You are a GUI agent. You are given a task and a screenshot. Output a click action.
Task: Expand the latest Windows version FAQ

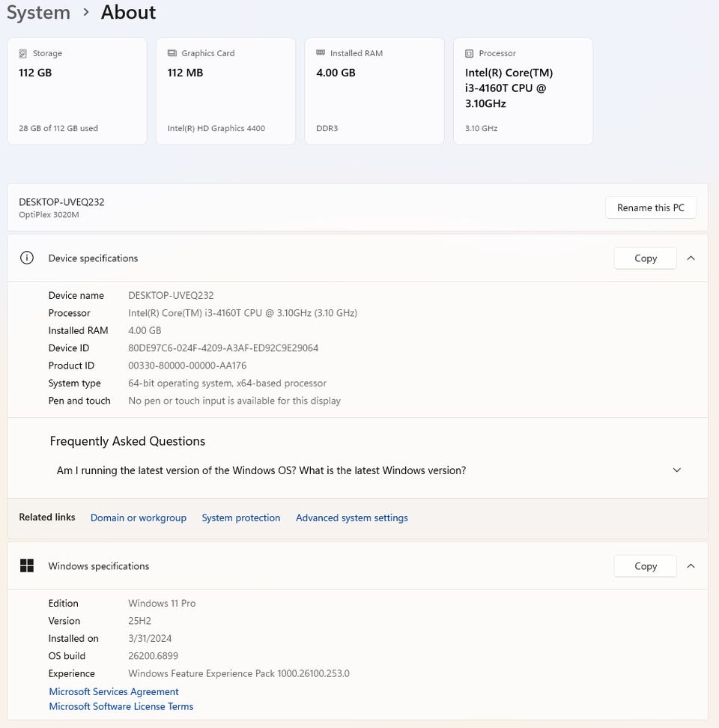pos(676,470)
